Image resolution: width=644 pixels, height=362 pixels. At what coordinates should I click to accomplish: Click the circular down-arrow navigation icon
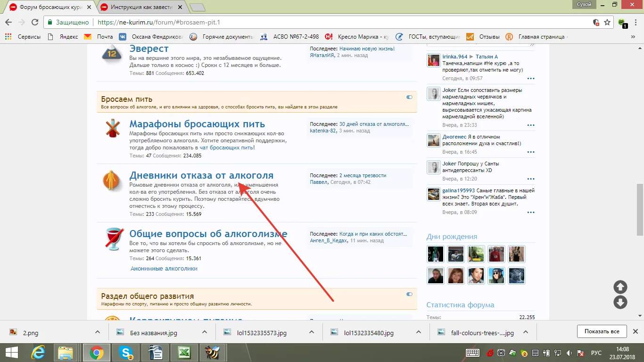620,302
